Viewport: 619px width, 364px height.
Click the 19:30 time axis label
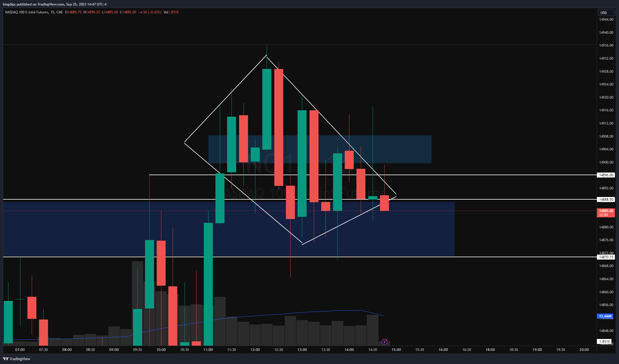561,349
